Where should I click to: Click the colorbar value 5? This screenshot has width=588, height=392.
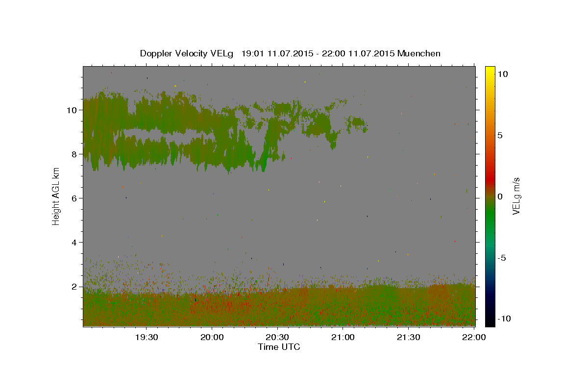click(501, 135)
